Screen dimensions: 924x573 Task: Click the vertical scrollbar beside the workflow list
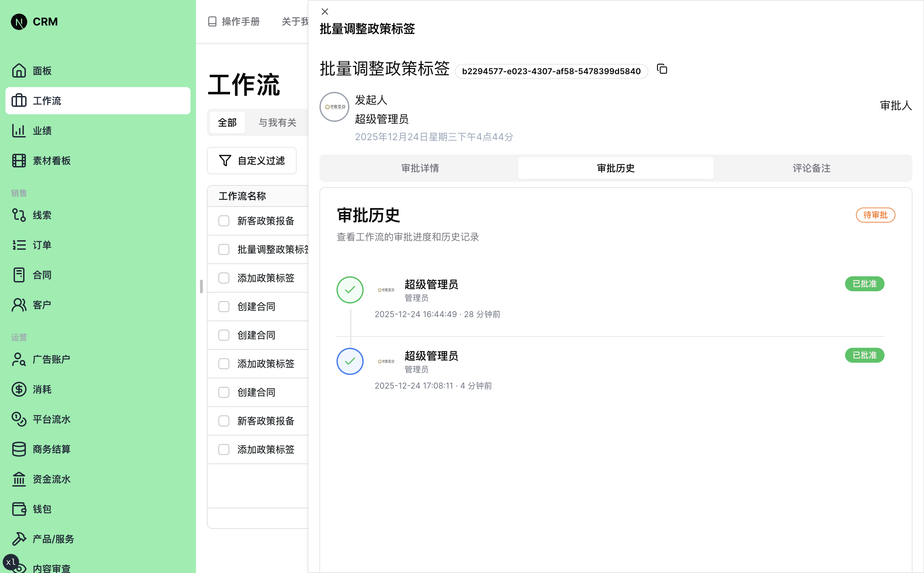click(x=201, y=287)
